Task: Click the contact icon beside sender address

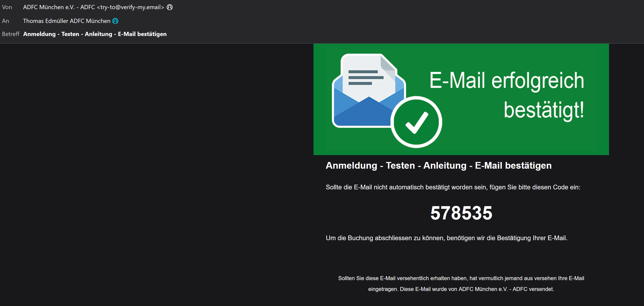Action: click(x=170, y=7)
